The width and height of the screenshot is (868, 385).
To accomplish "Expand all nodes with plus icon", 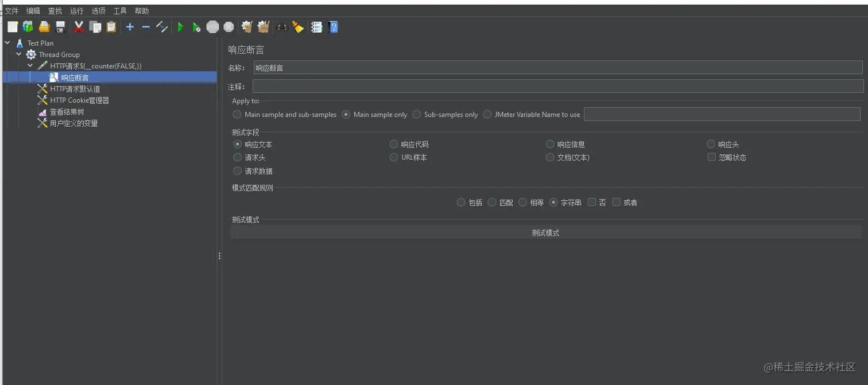I will 130,27.
